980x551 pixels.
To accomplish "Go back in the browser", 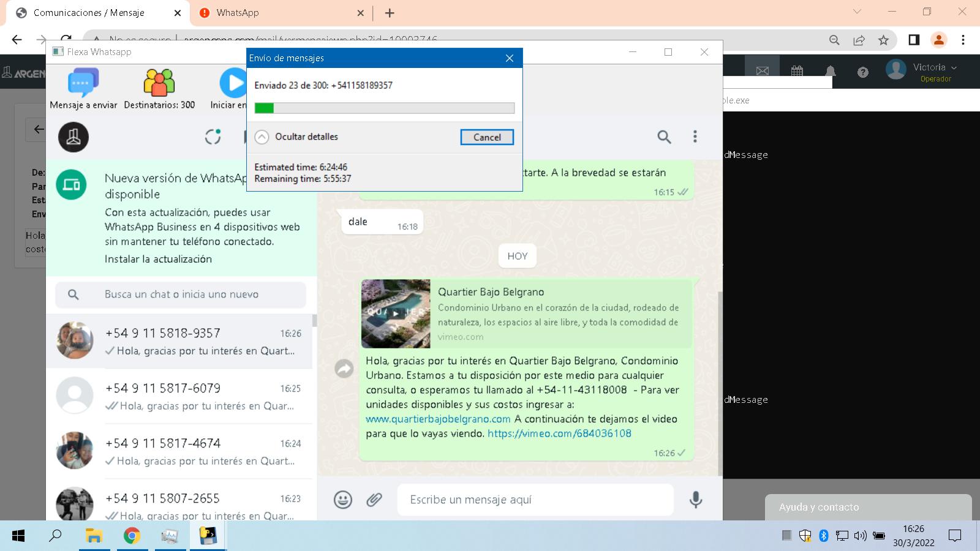I will [x=17, y=40].
